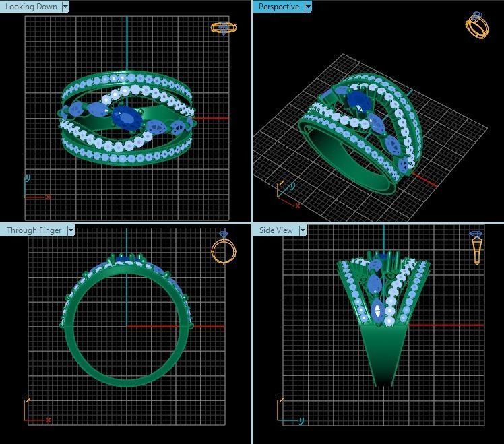
Task: Click the z-y axis indicator in Side View
Action: (290, 411)
